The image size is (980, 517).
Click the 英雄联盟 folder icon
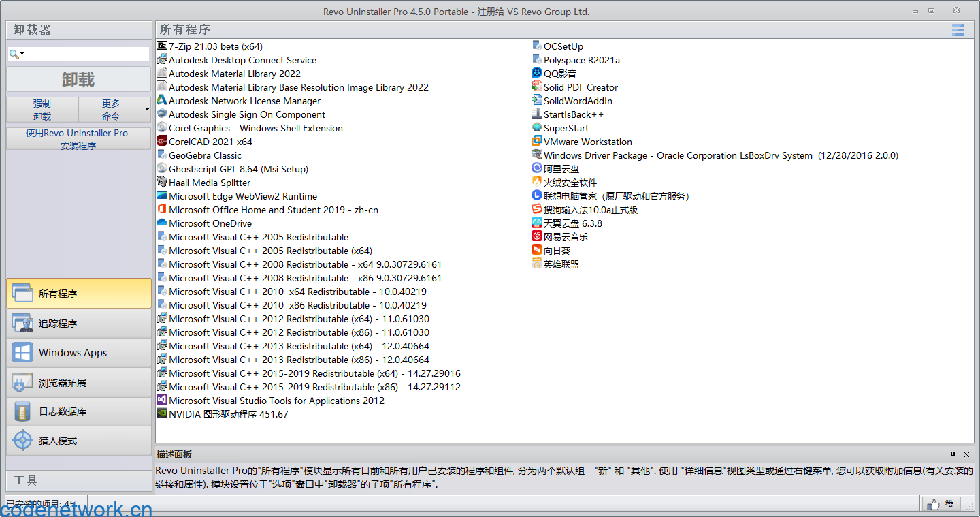coord(537,264)
